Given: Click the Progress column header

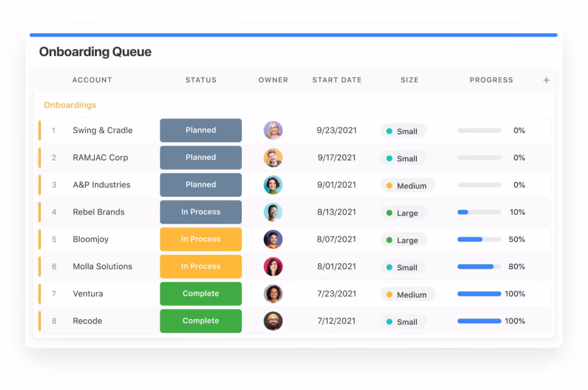Looking at the screenshot, I should point(491,80).
